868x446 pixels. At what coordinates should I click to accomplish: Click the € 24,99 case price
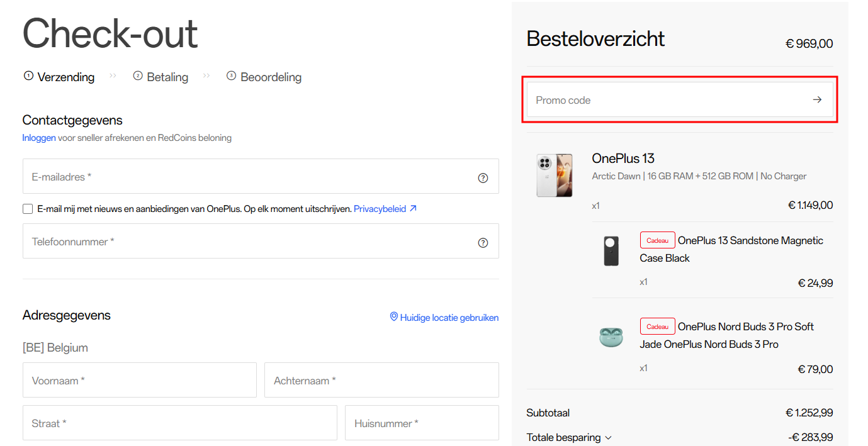point(815,283)
